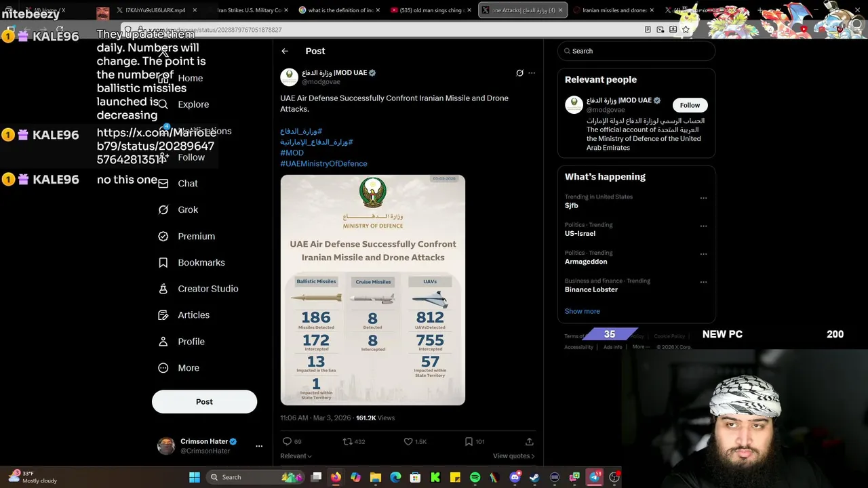Switch to the Iranian missiles and drones tab

[614, 10]
